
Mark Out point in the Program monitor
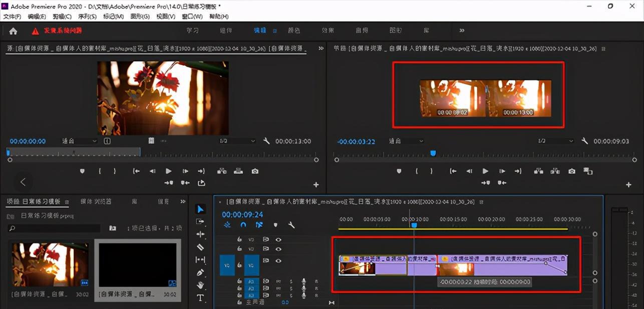coord(432,171)
